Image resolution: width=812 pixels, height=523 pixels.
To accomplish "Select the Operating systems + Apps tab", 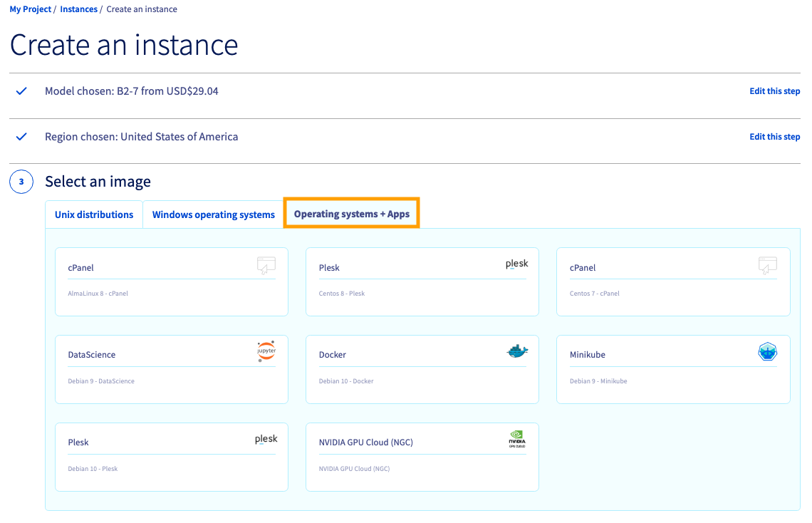I will click(352, 213).
